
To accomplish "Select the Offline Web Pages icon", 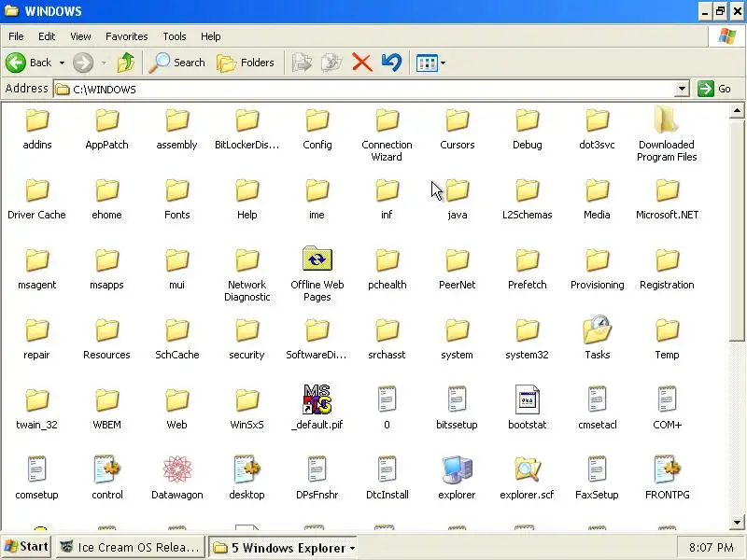I will 317,259.
